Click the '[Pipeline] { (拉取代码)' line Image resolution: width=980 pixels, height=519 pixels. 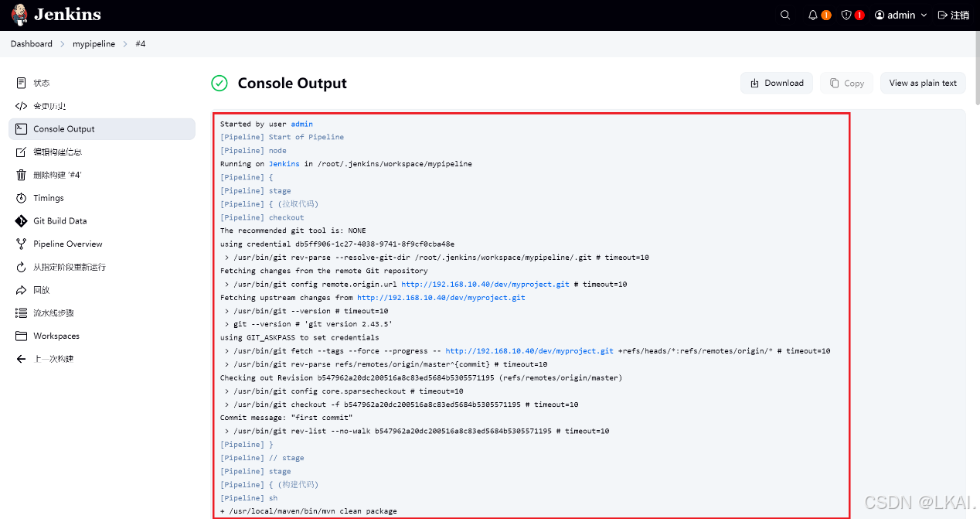tap(269, 204)
